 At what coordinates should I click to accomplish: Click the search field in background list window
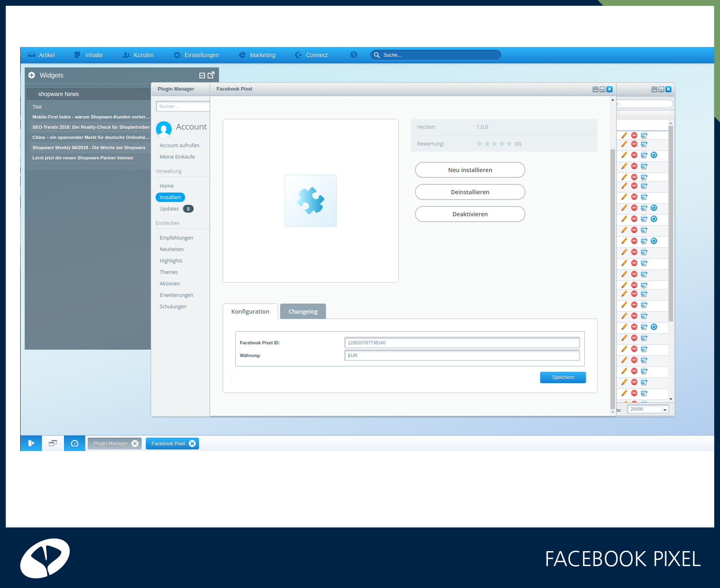[x=644, y=104]
